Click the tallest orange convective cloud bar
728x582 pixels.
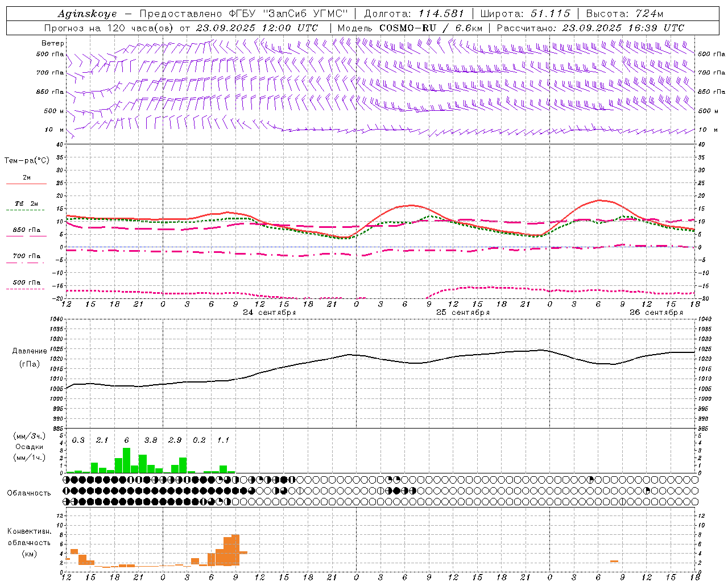(235, 550)
